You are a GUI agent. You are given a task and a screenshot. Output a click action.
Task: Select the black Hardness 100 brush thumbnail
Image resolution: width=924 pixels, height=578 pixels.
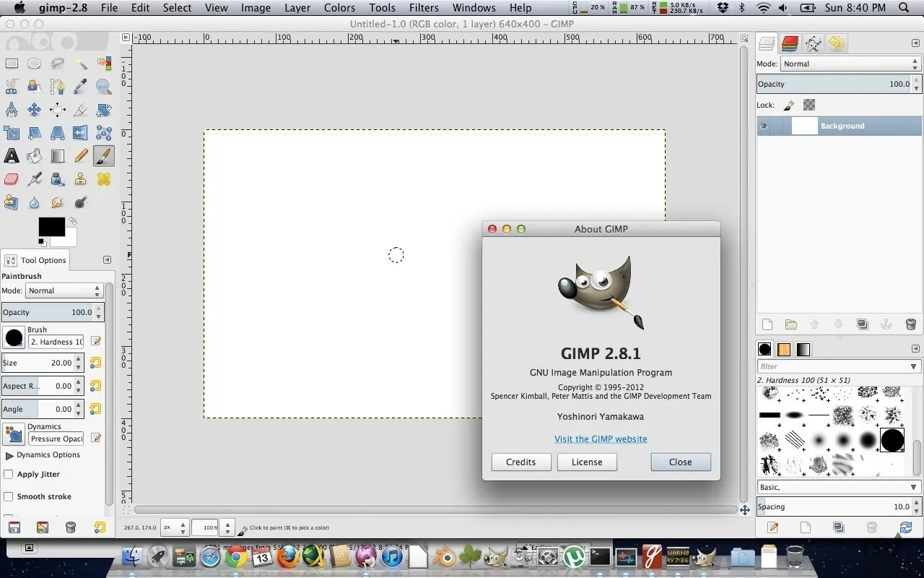click(x=892, y=440)
